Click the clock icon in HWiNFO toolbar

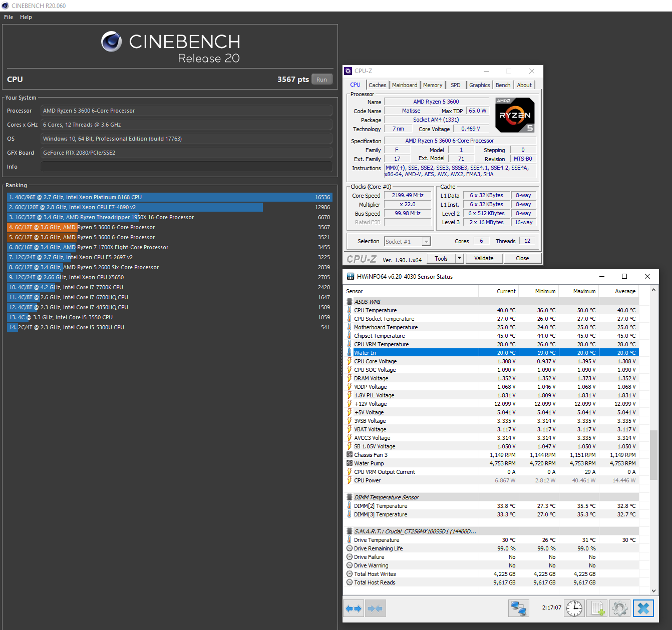[574, 608]
